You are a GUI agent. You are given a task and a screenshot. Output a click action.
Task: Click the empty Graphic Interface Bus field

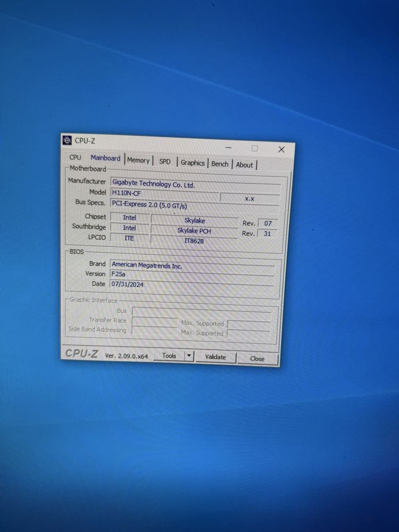202,312
